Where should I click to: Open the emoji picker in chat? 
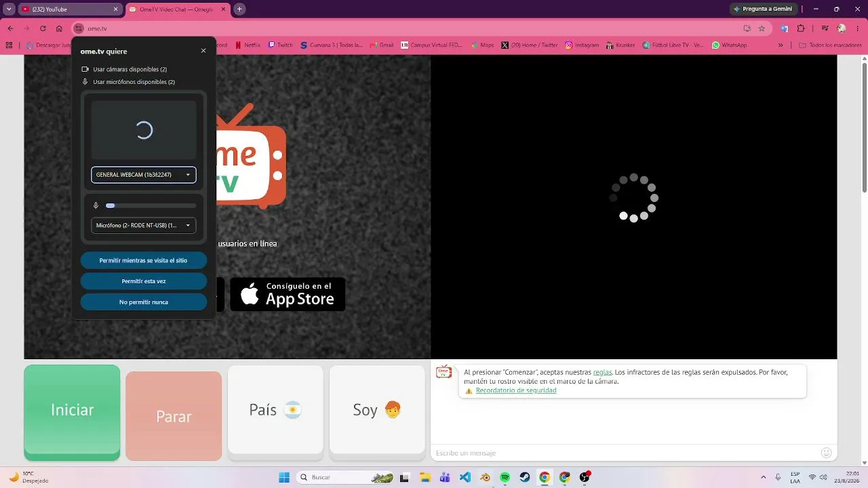click(826, 453)
